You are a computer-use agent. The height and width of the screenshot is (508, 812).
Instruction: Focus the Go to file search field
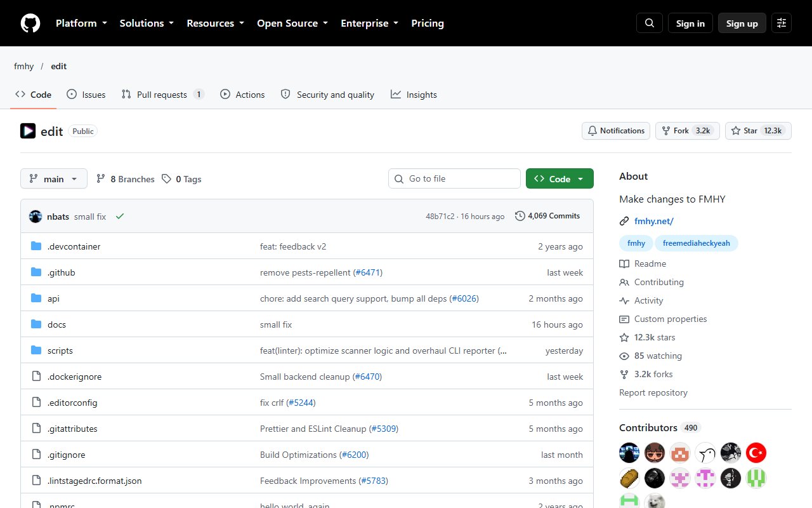click(x=454, y=178)
